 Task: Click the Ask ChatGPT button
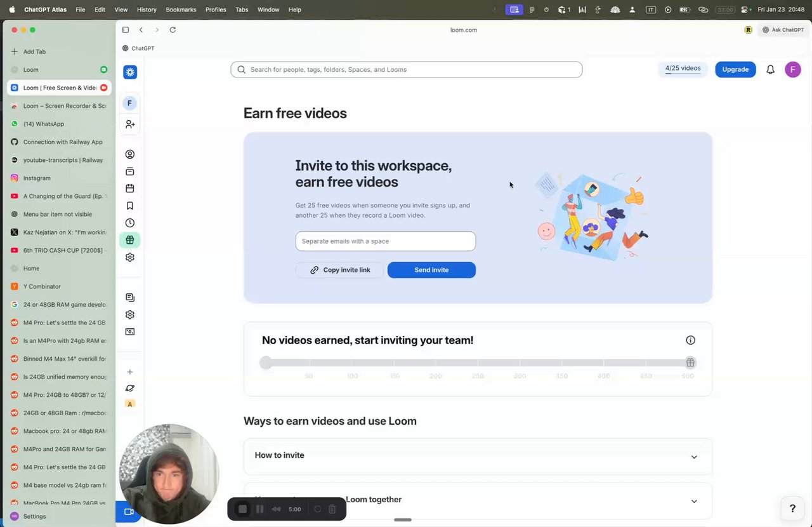tap(783, 30)
